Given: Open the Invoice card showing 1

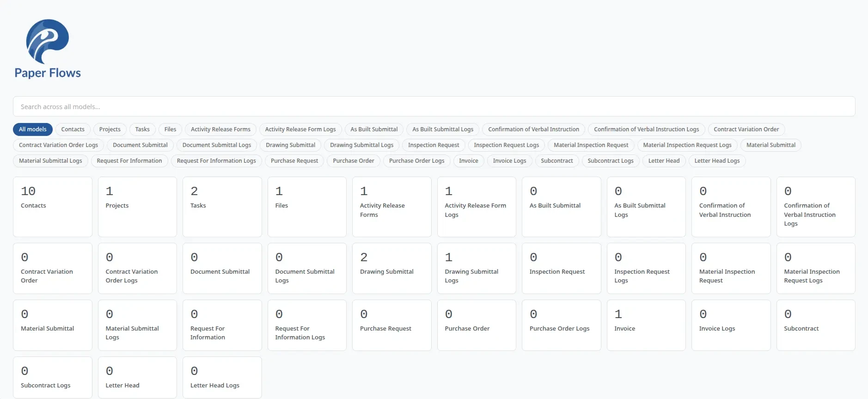Looking at the screenshot, I should pyautogui.click(x=646, y=325).
